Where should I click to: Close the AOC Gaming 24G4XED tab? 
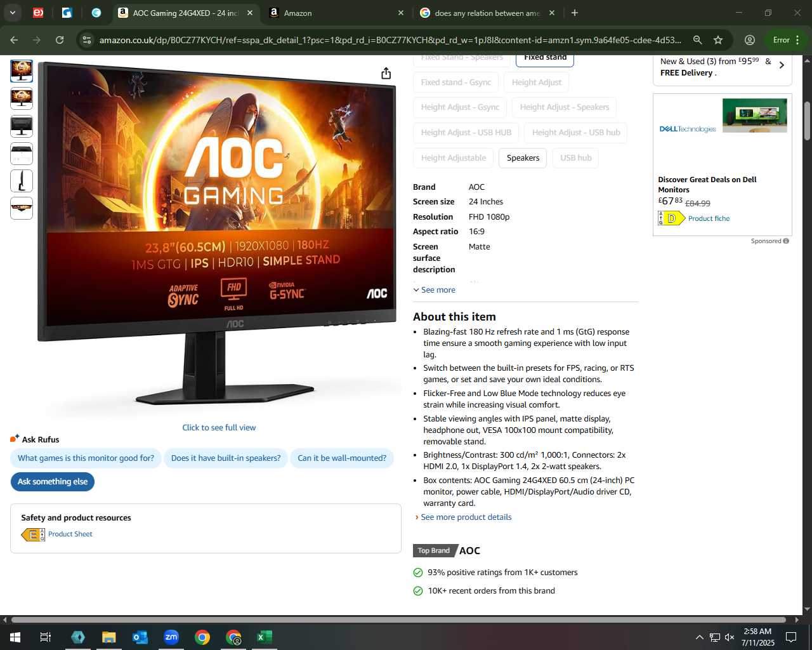click(x=250, y=13)
